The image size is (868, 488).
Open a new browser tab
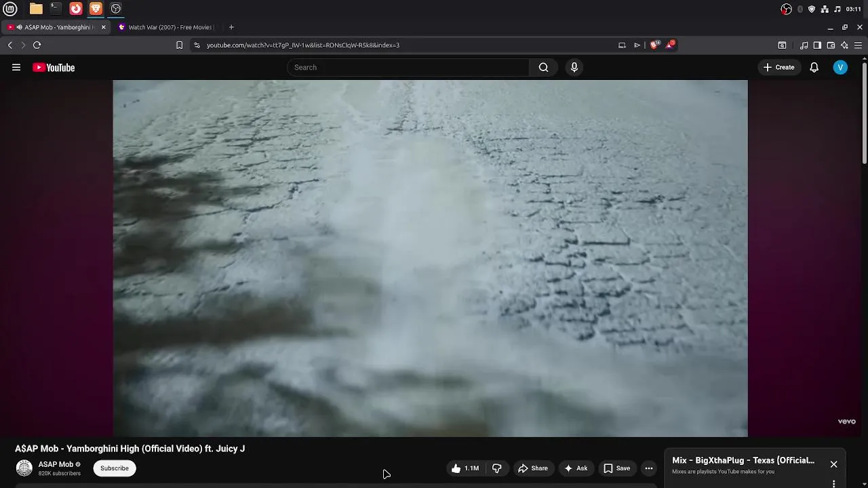[x=231, y=27]
